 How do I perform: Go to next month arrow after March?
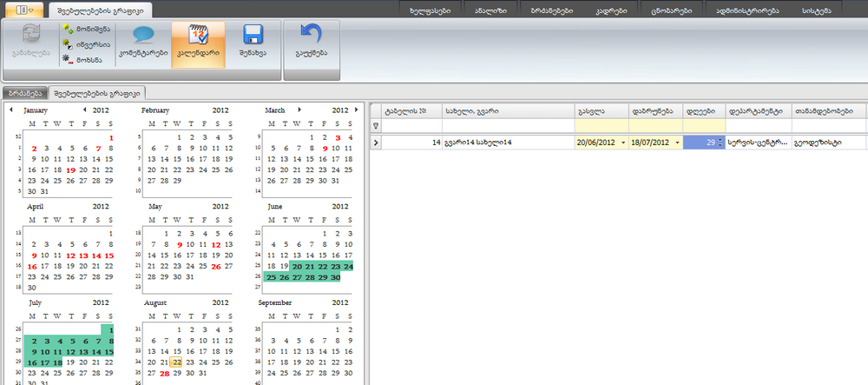[299, 110]
